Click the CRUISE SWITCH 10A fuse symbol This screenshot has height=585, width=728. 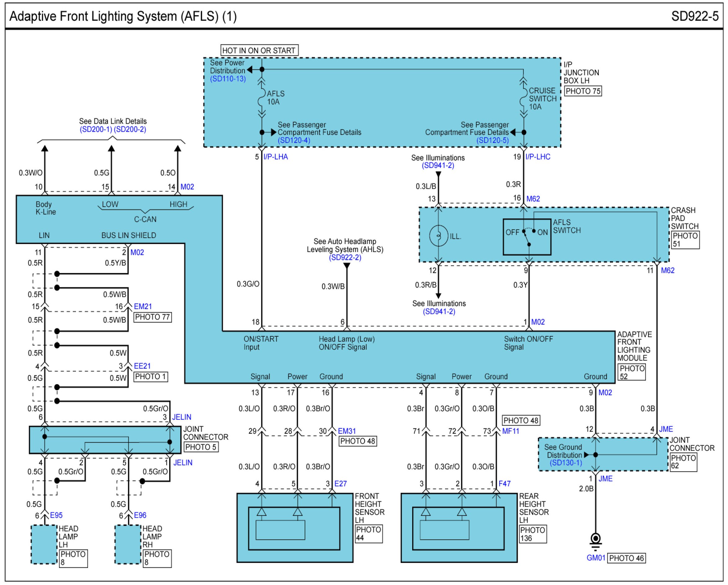click(x=523, y=98)
